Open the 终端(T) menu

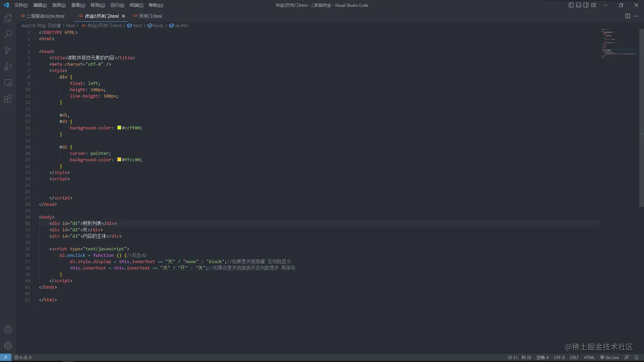click(136, 5)
